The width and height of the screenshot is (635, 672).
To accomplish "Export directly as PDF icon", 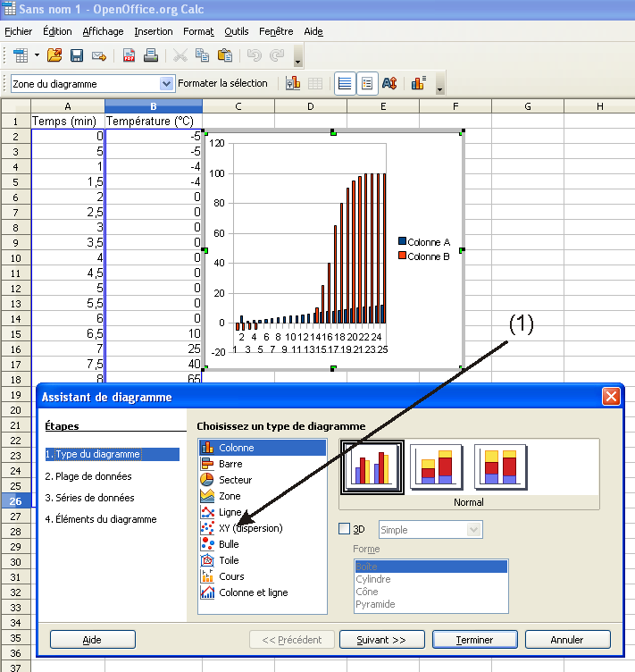I will click(129, 55).
